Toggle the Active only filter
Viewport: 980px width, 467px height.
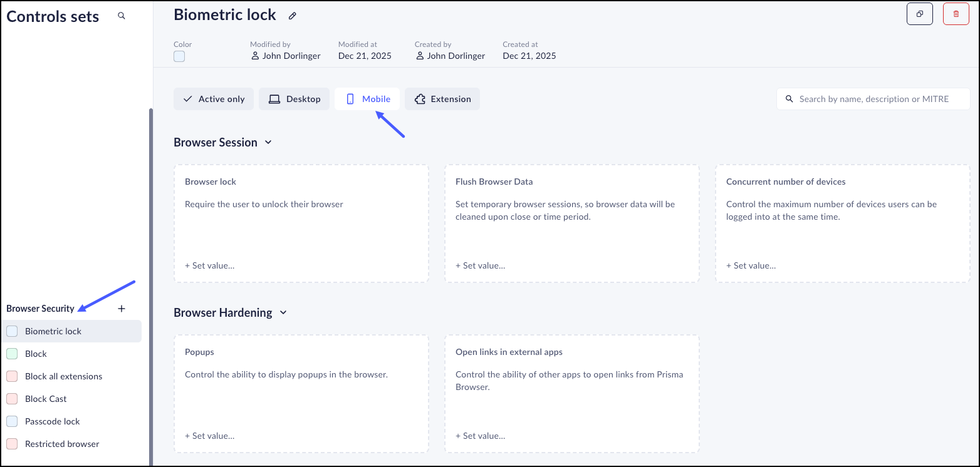click(214, 99)
